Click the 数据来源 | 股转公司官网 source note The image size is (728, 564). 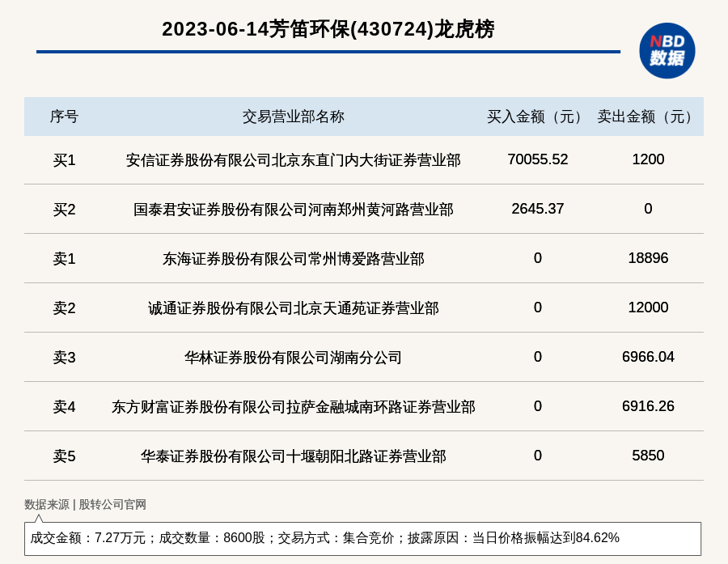(x=86, y=505)
